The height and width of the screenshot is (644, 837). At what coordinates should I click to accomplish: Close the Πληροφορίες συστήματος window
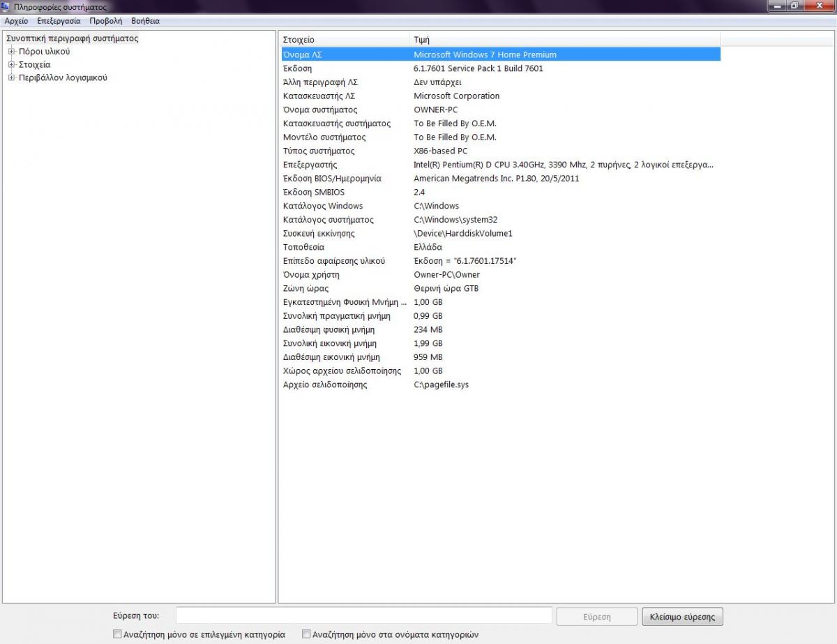point(820,6)
